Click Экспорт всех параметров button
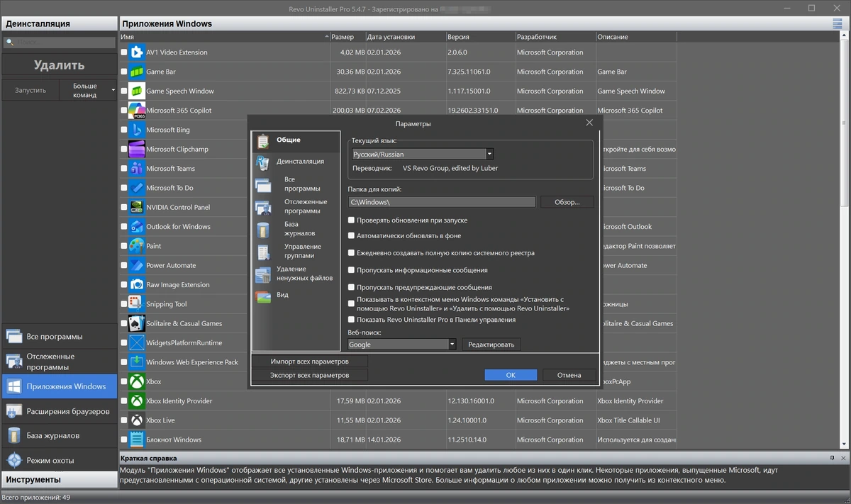This screenshot has height=504, width=851. tap(309, 375)
